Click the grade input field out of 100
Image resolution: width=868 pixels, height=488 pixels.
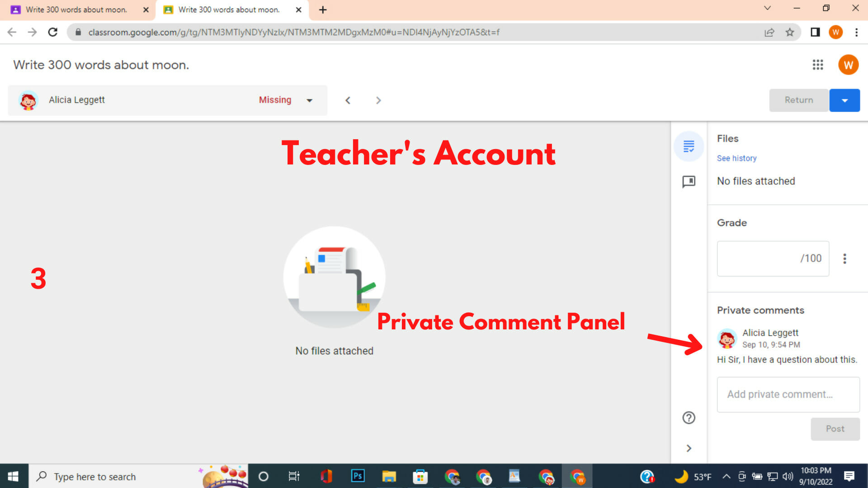pos(763,258)
